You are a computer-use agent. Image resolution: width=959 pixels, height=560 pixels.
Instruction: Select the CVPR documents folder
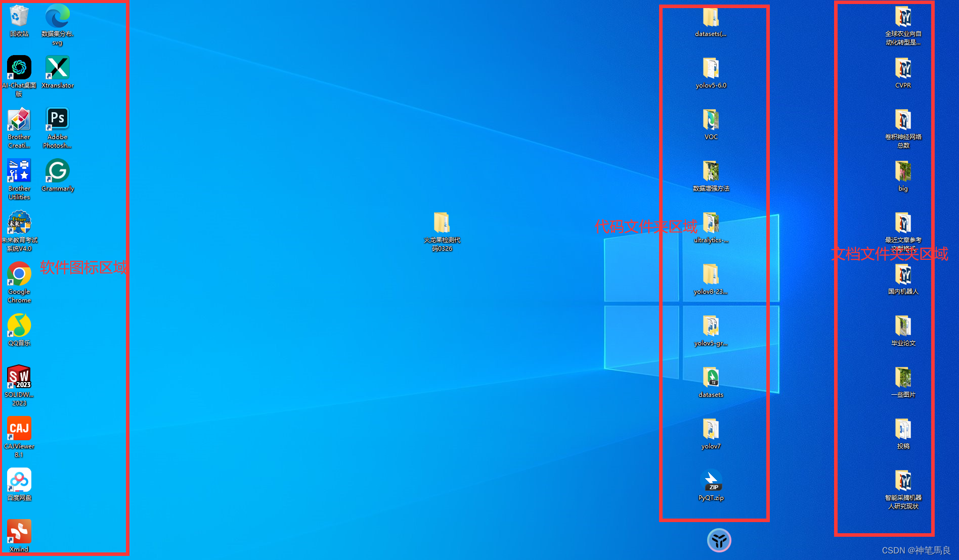point(903,68)
